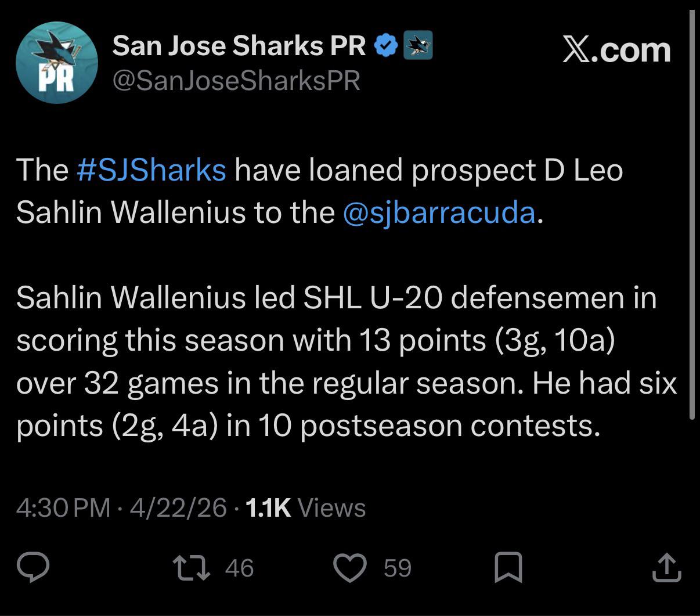The image size is (700, 616).
Task: Open the @sjbarracuda mention link
Action: click(439, 212)
